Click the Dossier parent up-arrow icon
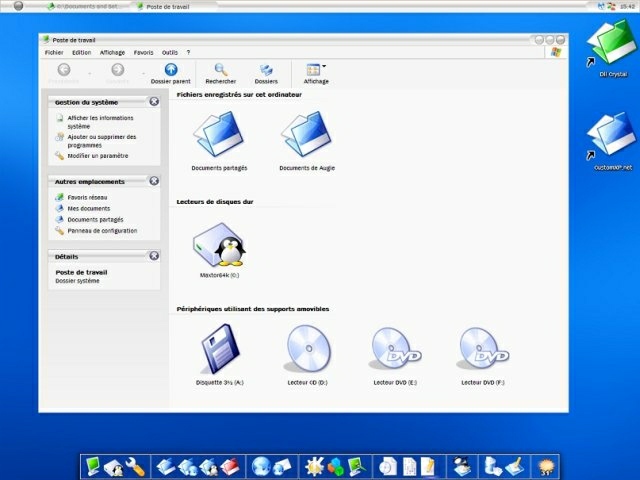Viewport: 640px width, 480px height. (x=171, y=70)
